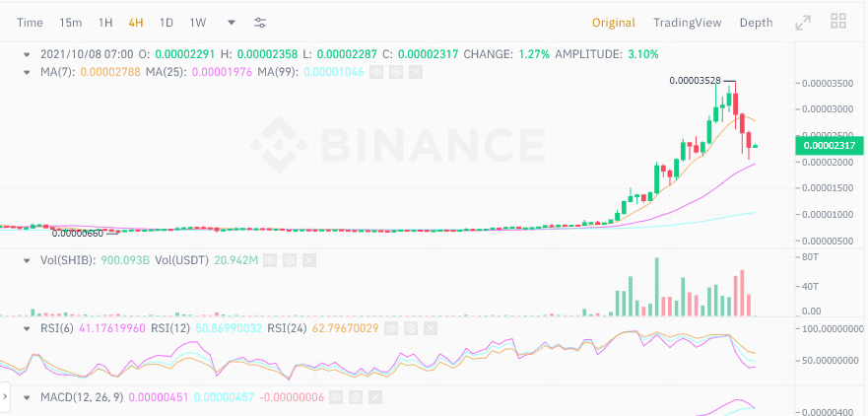Remove the MACD indicator with X
The width and height of the screenshot is (868, 416).
374,397
